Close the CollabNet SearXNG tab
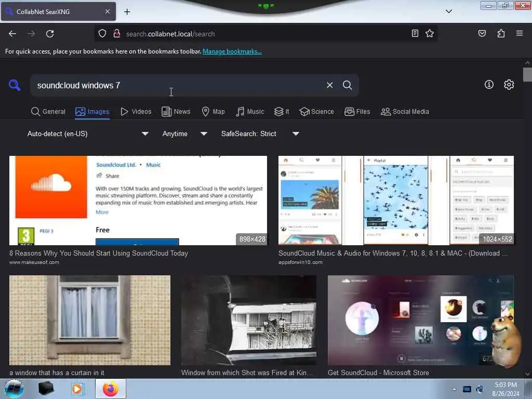This screenshot has height=399, width=532. (x=107, y=11)
